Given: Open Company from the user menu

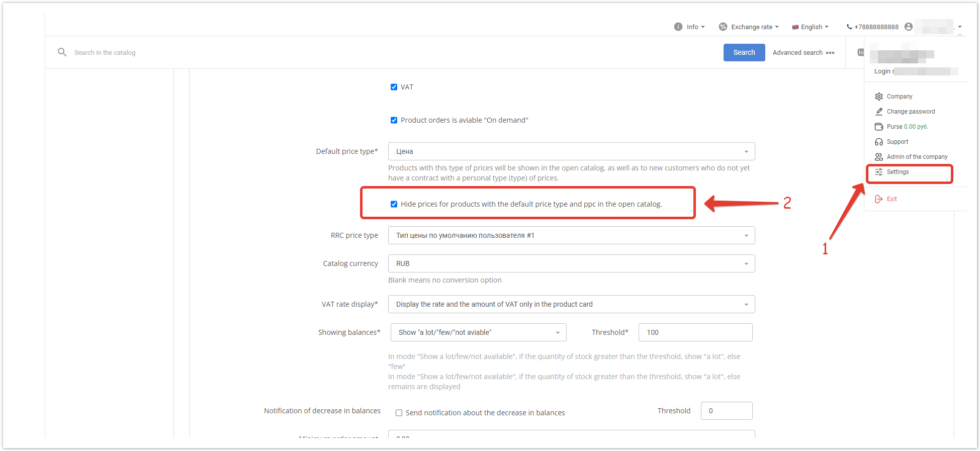Looking at the screenshot, I should pyautogui.click(x=900, y=97).
